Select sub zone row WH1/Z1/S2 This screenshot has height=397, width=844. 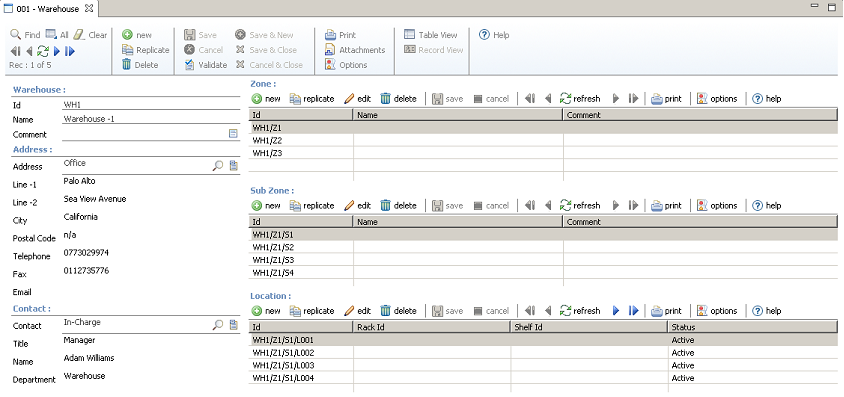click(x=543, y=247)
